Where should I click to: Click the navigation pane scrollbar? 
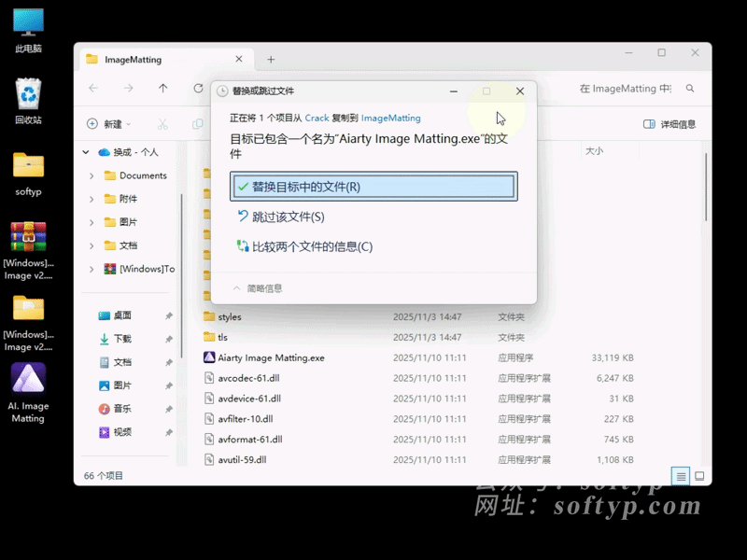[181, 276]
